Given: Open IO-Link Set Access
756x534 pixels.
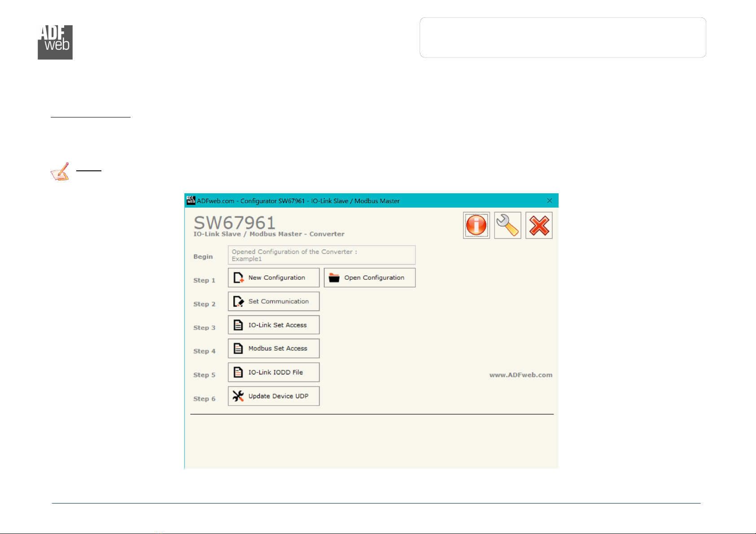Looking at the screenshot, I should click(274, 325).
